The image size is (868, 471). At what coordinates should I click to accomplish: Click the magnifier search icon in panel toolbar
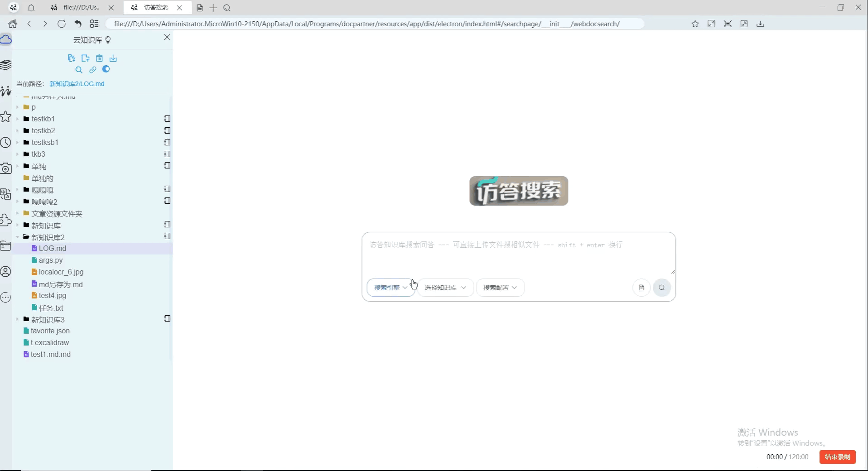[79, 70]
